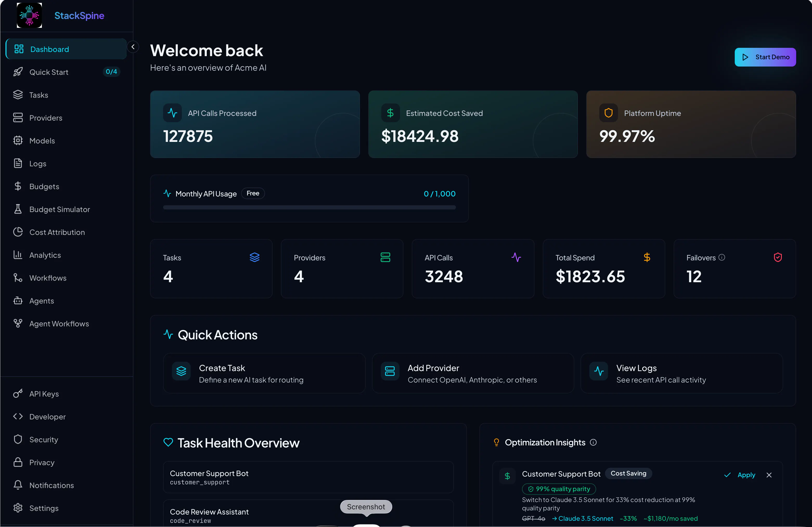This screenshot has height=527, width=812.
Task: Click the $18424.98 cost saved value
Action: pyautogui.click(x=420, y=136)
